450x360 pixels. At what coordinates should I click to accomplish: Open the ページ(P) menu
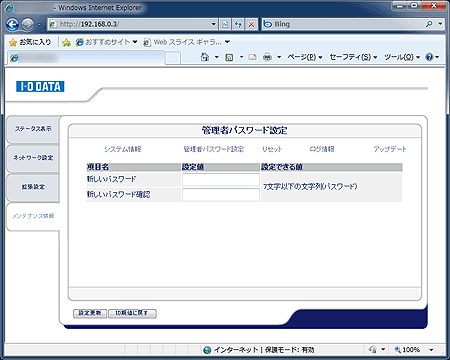point(305,57)
